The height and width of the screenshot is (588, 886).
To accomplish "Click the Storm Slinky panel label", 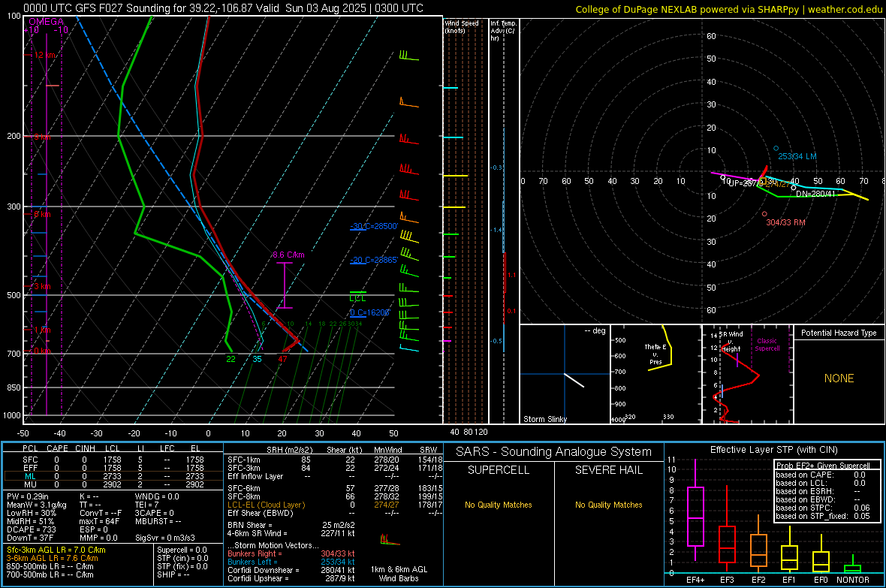I will point(544,419).
